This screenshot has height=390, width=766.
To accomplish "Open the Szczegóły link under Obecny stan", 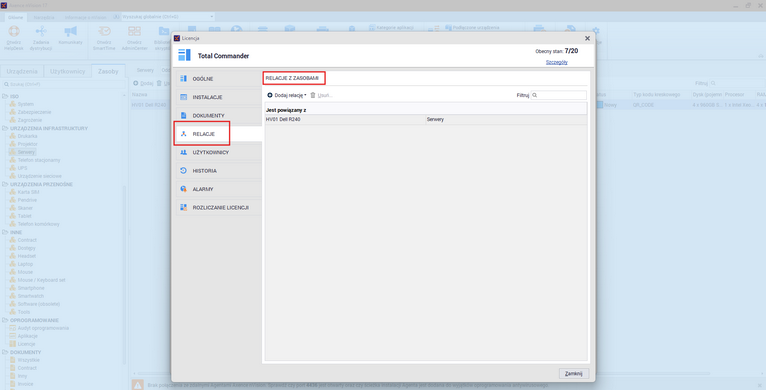I will click(556, 63).
